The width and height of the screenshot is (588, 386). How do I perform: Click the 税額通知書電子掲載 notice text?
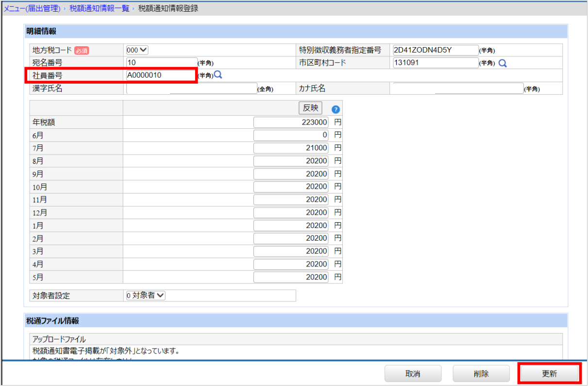(x=105, y=351)
